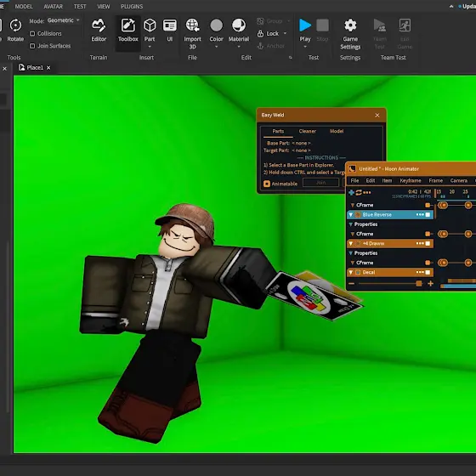Collapse the +4 Draww track
The height and width of the screenshot is (476, 476).
tap(351, 243)
